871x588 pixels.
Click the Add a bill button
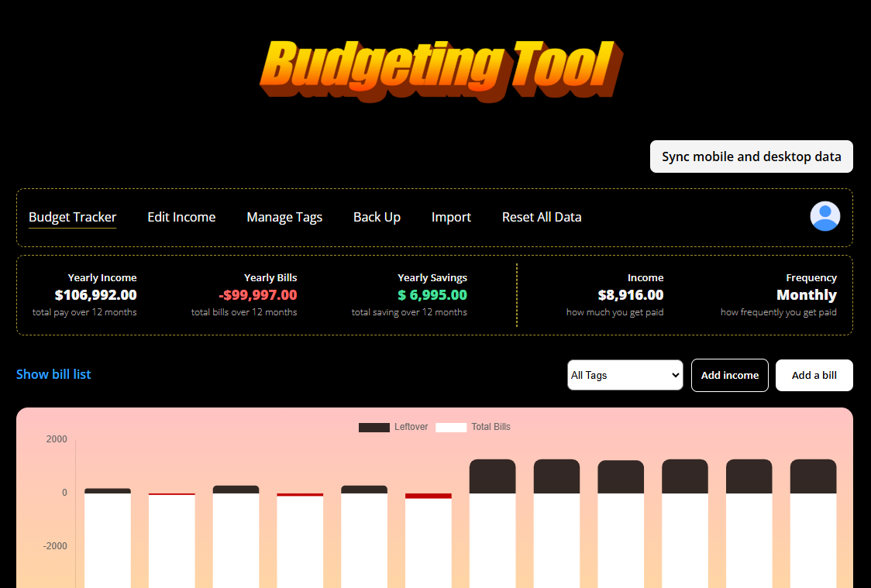pos(814,375)
